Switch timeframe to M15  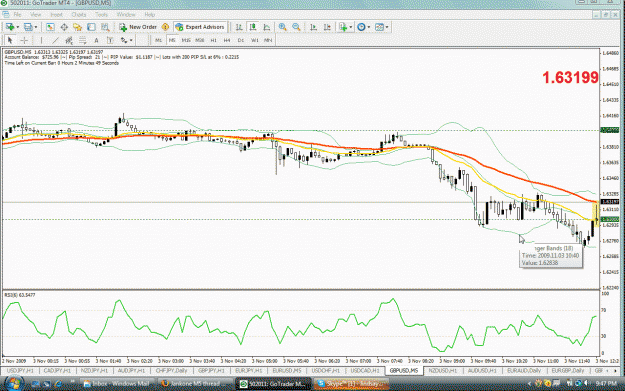point(186,40)
